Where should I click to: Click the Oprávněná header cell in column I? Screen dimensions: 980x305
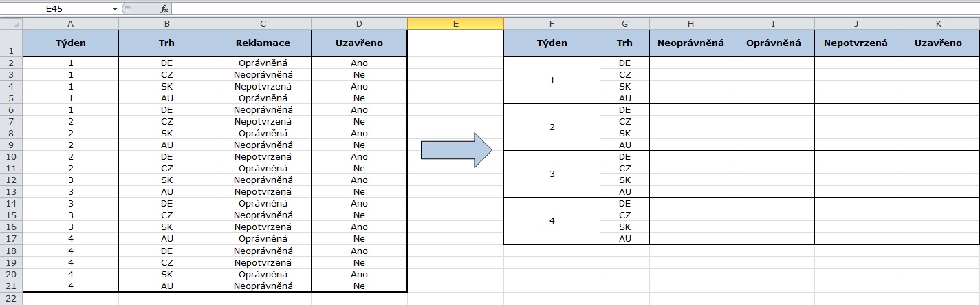click(x=773, y=43)
